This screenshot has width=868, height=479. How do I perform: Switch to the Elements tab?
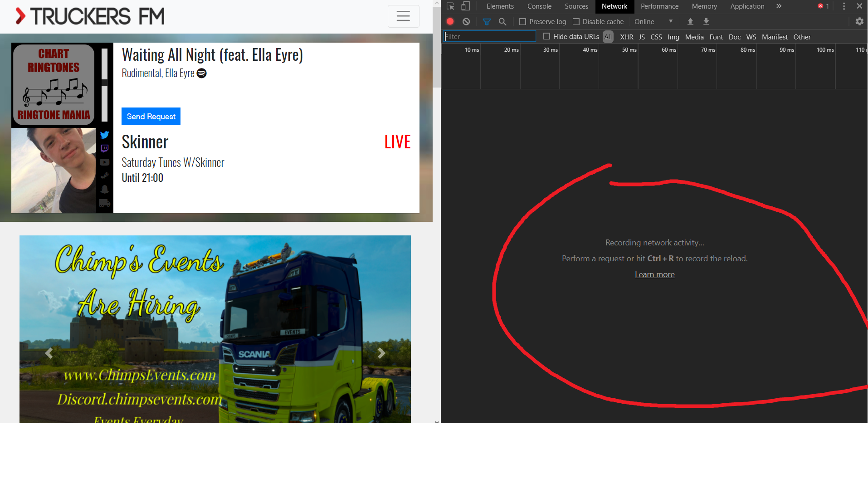(500, 6)
